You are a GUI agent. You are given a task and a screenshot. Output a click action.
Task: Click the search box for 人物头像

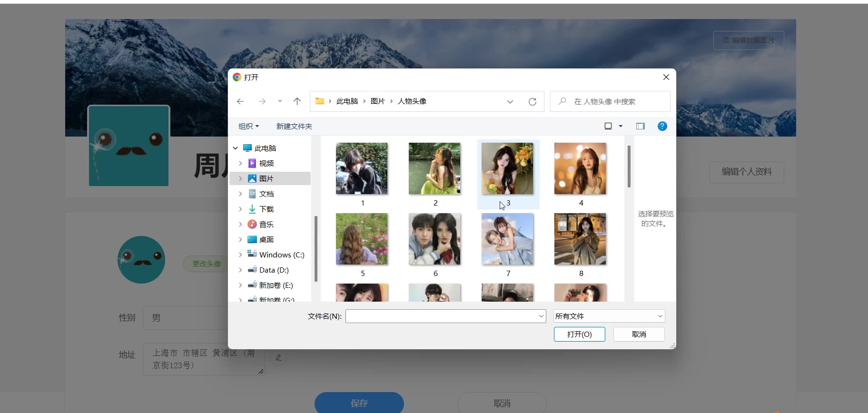[x=610, y=101]
